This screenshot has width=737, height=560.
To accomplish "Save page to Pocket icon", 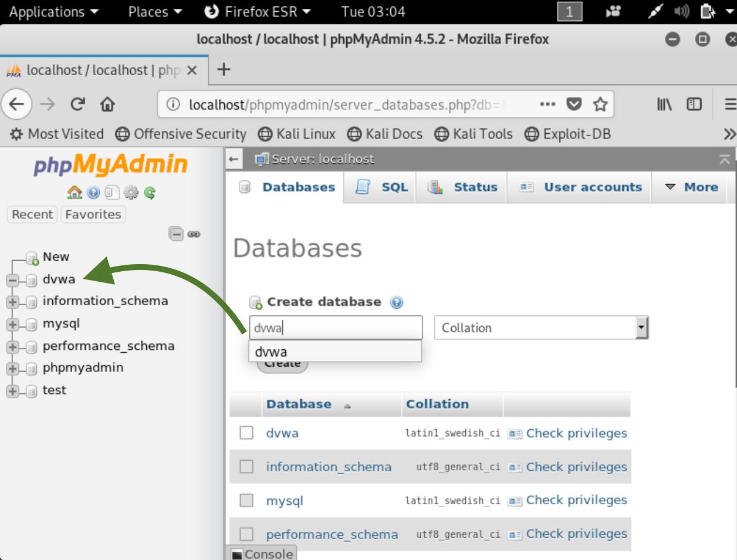I will tap(574, 104).
